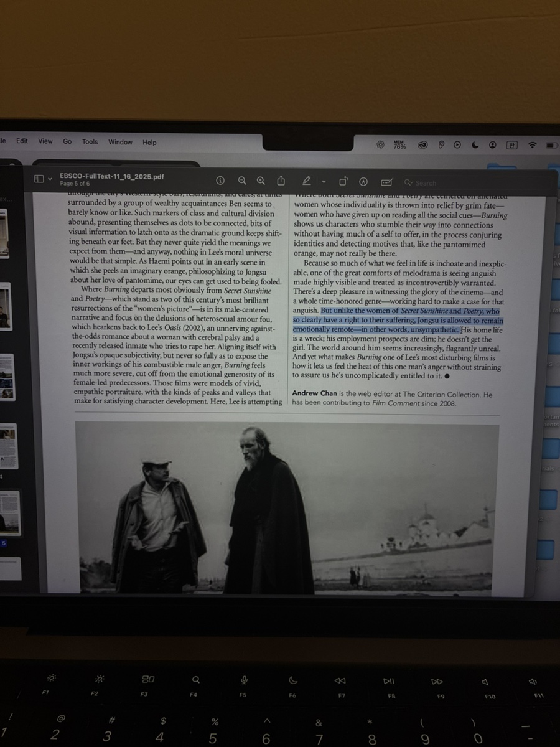This screenshot has width=560, height=747.
Task: Open the View menu
Action: tap(45, 141)
